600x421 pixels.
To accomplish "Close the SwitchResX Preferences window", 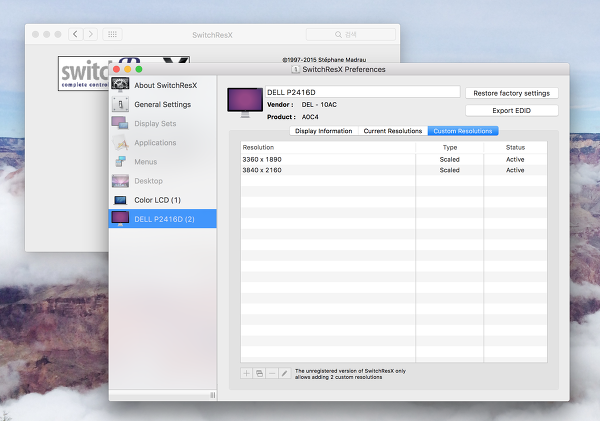I will point(117,69).
